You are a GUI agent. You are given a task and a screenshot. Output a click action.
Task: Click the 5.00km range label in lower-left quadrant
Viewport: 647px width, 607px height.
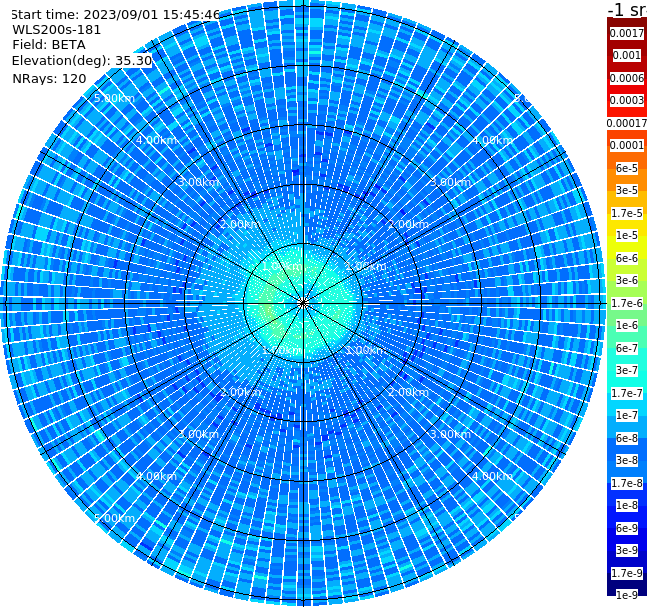(115, 518)
